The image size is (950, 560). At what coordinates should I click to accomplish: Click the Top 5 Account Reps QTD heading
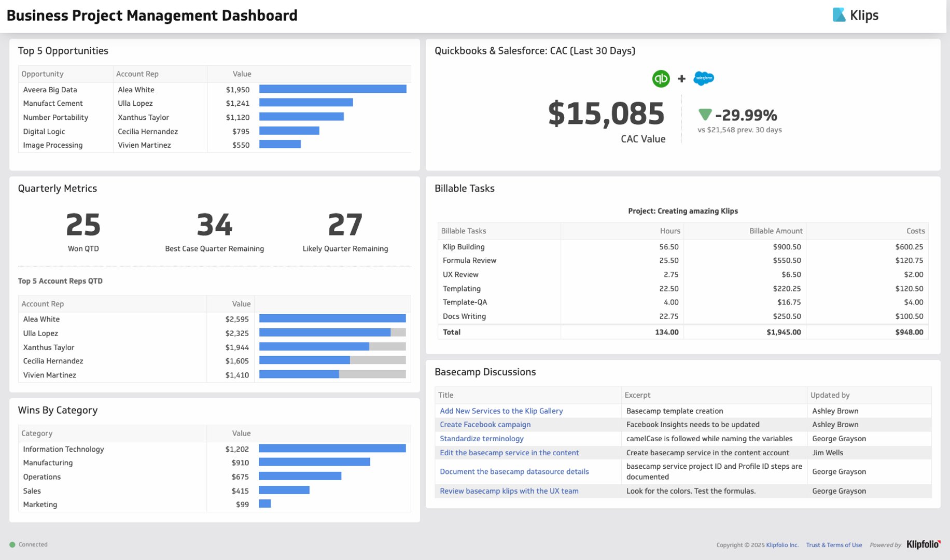(x=60, y=281)
